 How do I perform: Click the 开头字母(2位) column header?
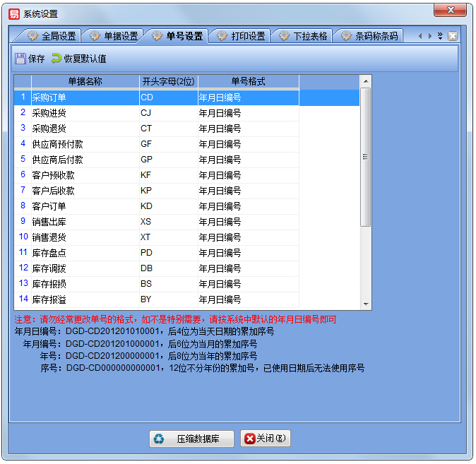pyautogui.click(x=169, y=82)
